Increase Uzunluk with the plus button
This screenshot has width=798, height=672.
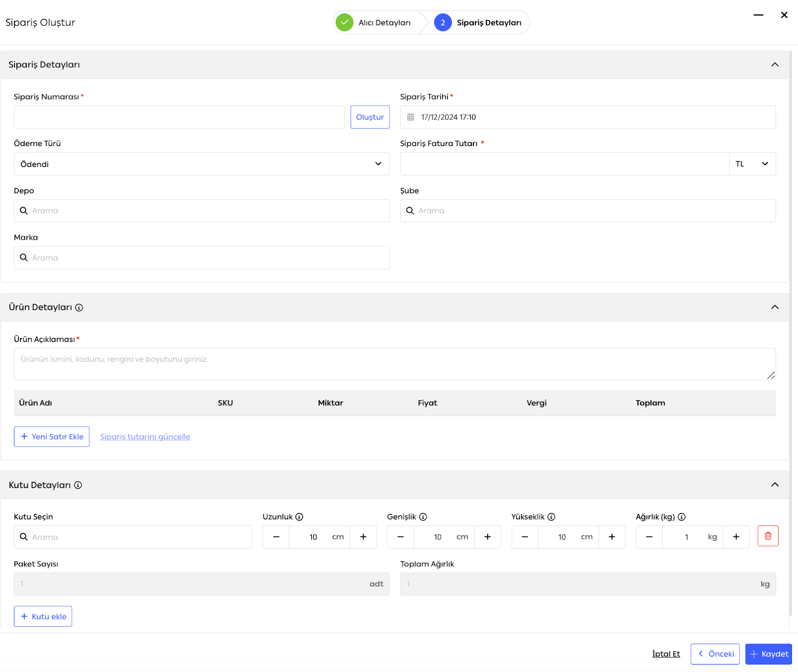coord(363,537)
